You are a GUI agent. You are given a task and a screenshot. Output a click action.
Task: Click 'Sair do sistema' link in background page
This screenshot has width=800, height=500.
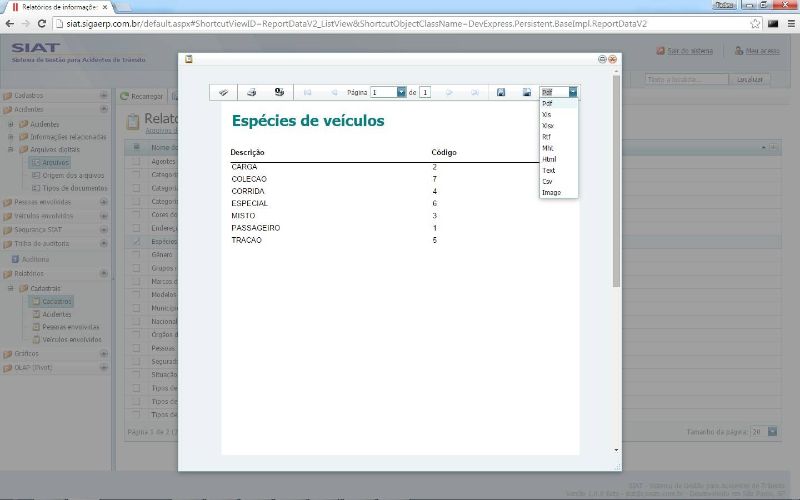pyautogui.click(x=690, y=51)
